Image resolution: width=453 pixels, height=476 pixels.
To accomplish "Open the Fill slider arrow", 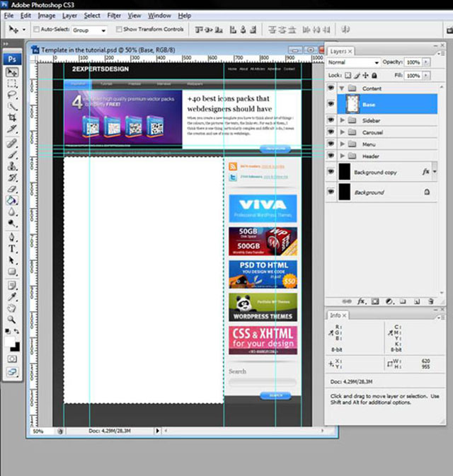I will click(426, 76).
